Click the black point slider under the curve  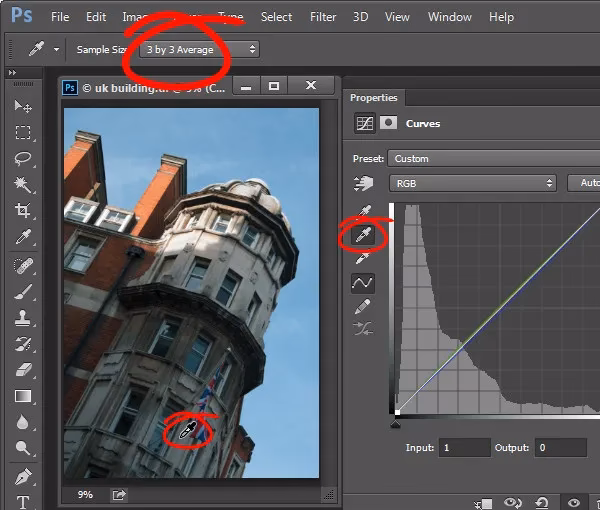pos(396,424)
